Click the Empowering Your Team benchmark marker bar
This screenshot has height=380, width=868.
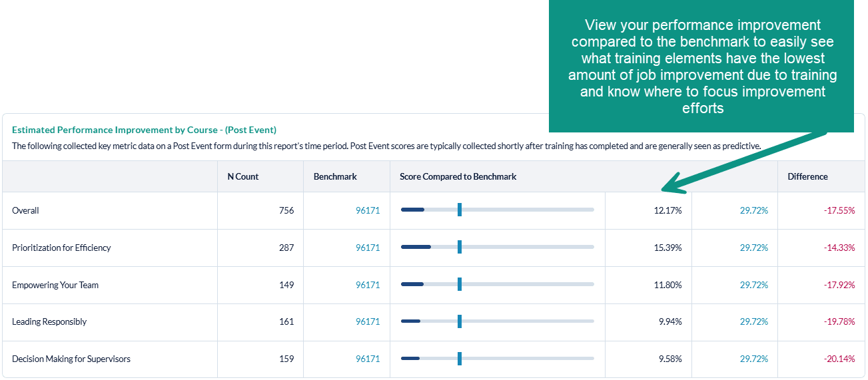tap(460, 285)
